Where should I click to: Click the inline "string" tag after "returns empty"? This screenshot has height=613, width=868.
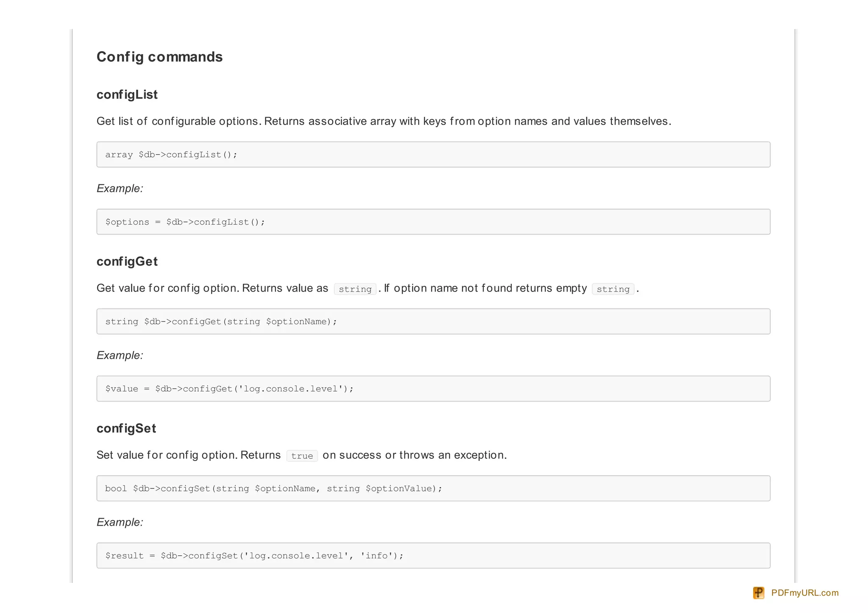click(x=613, y=289)
